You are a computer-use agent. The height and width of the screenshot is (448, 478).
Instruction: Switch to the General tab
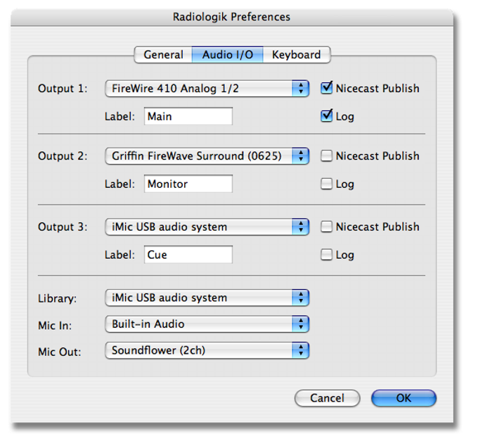tap(163, 55)
